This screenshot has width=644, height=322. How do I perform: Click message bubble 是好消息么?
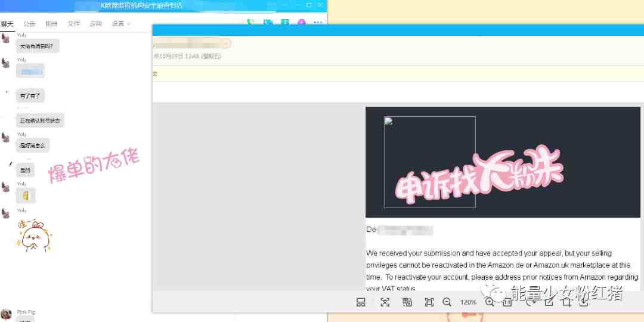(x=32, y=145)
